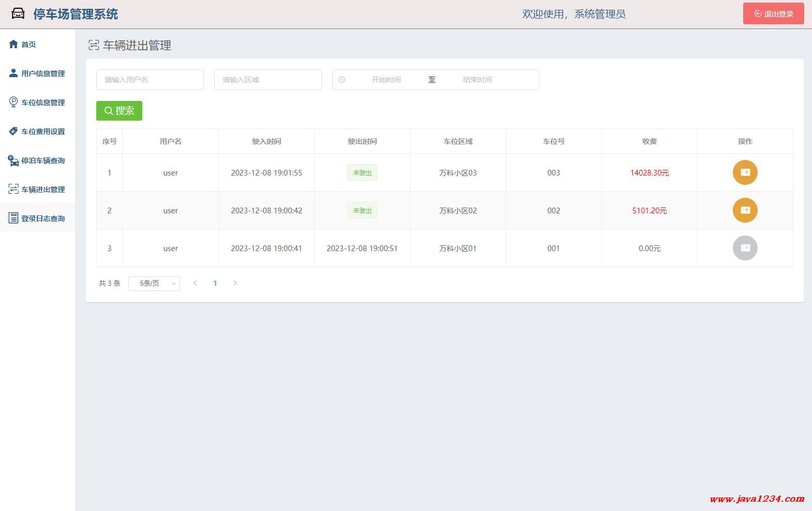Open 车位信息管理 menu
Screen dimensions: 812x511
pyautogui.click(x=37, y=103)
